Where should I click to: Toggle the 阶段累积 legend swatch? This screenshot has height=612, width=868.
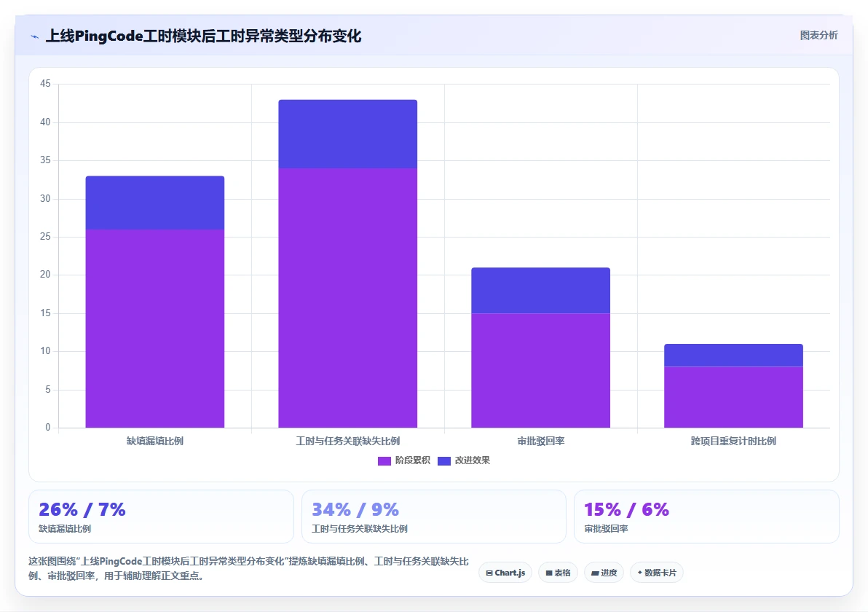[x=384, y=460]
